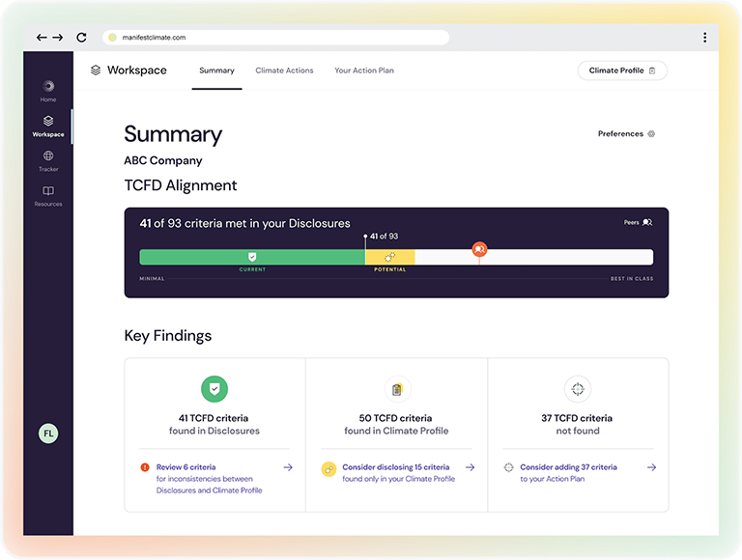Open the Review 6 criteria link
Viewport: 742px width, 560px height.
click(x=185, y=467)
